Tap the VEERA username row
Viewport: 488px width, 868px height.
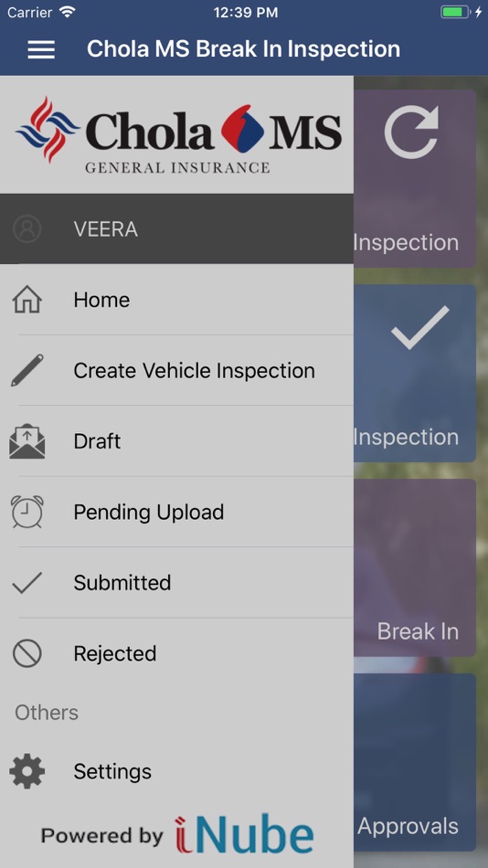(176, 228)
